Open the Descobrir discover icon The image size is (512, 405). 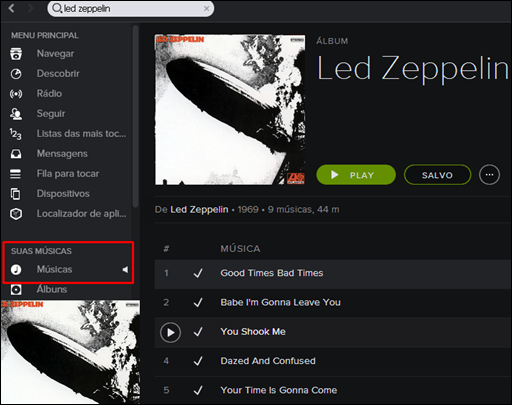16,74
